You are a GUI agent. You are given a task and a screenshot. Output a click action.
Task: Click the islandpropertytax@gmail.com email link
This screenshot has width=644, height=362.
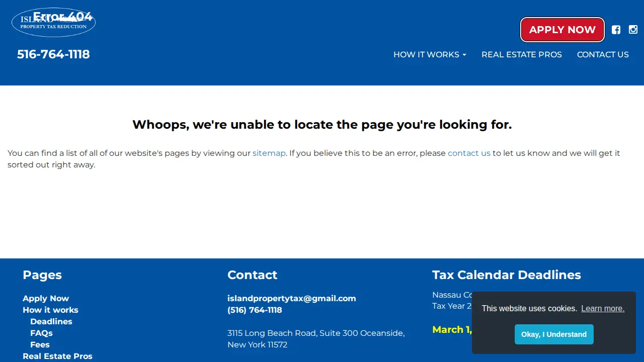pos(292,298)
